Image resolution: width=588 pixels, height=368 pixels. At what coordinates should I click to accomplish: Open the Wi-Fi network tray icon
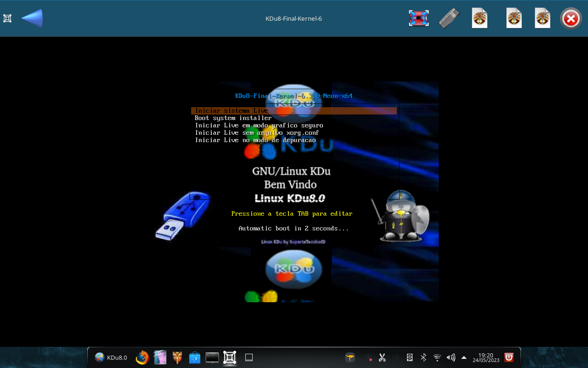pos(437,357)
